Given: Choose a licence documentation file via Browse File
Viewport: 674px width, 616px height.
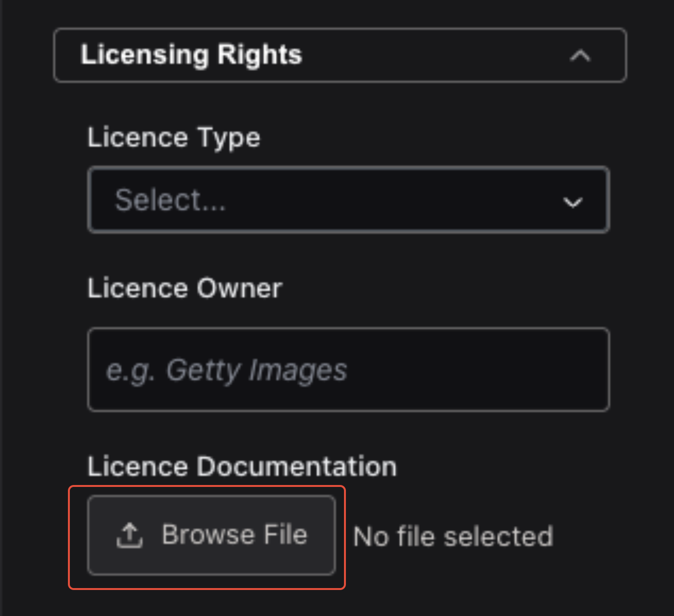Looking at the screenshot, I should [x=211, y=535].
